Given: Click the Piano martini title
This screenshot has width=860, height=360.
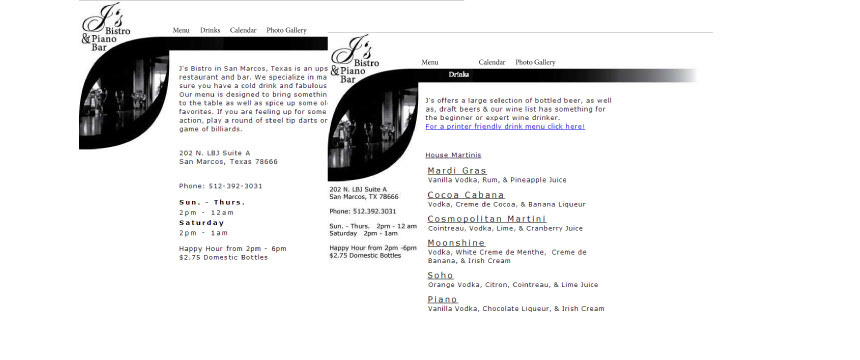Looking at the screenshot, I should (x=443, y=300).
